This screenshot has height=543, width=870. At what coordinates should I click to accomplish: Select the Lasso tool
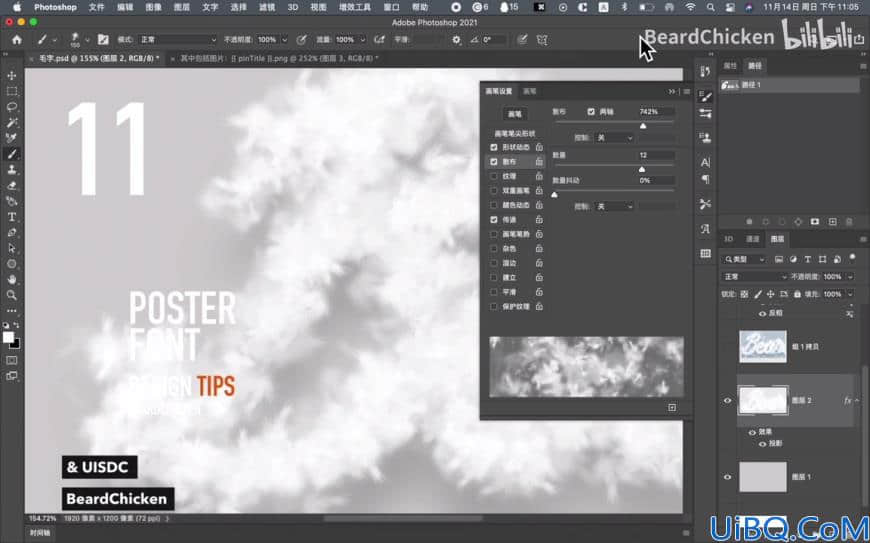pos(12,106)
